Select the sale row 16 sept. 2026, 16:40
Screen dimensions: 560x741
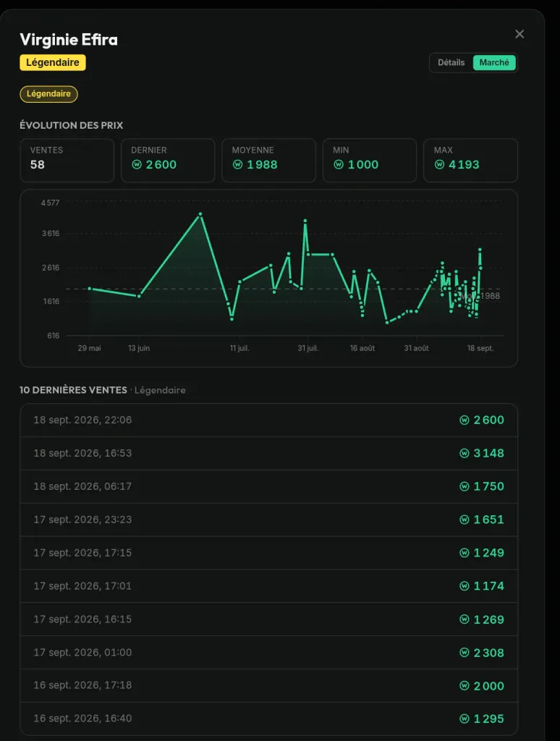[269, 719]
